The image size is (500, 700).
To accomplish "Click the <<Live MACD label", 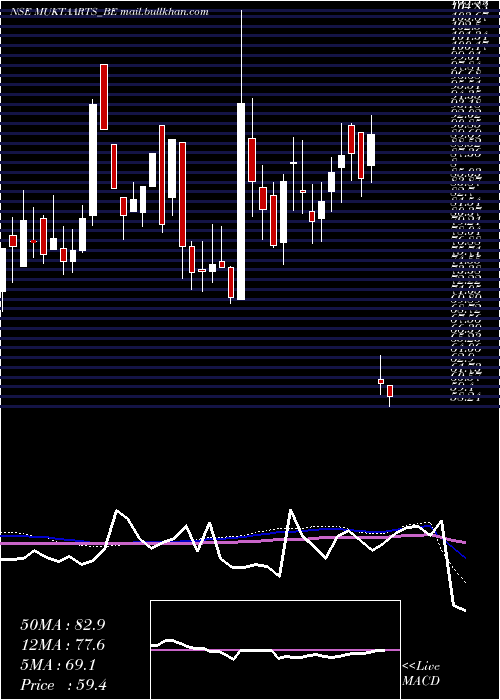I will coord(421,674).
